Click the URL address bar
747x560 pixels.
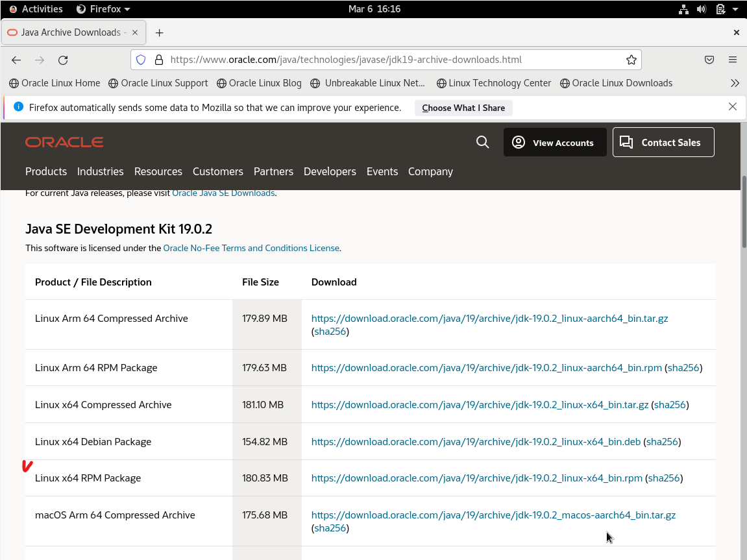click(386, 60)
